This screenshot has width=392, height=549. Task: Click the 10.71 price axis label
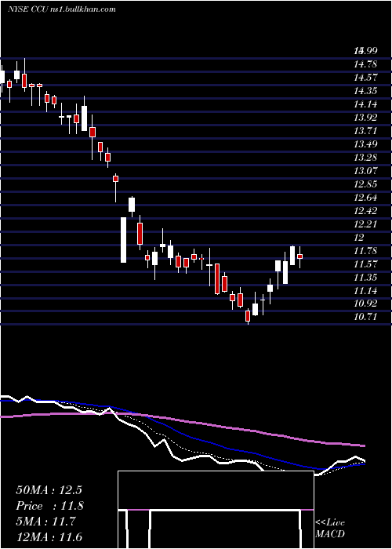click(x=365, y=317)
